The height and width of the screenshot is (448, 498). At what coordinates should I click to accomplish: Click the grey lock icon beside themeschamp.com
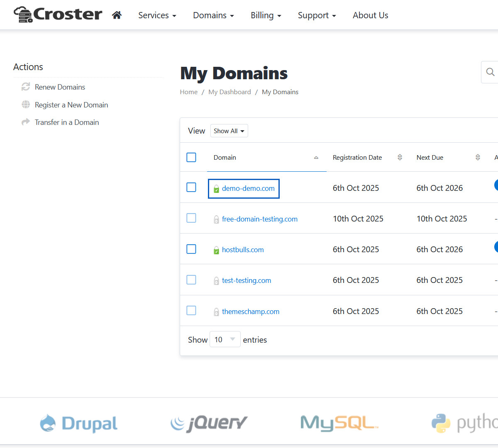coord(216,312)
